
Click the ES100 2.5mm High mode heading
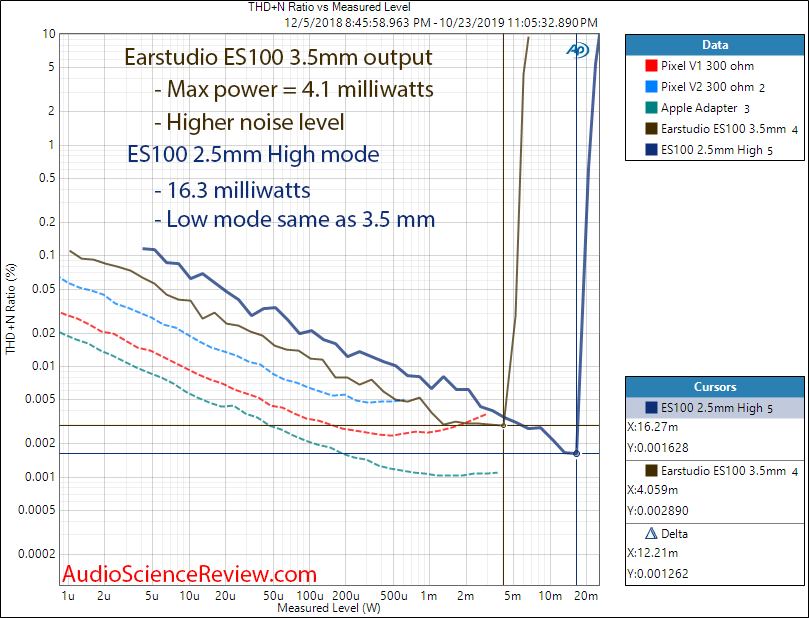point(253,154)
